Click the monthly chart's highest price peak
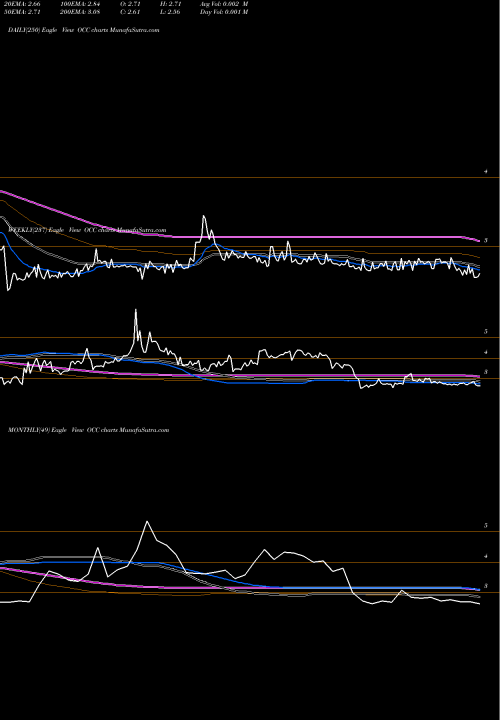 pos(147,522)
